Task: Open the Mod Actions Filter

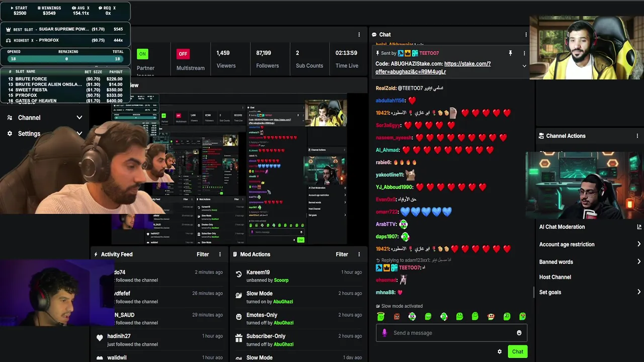Action: (342, 254)
